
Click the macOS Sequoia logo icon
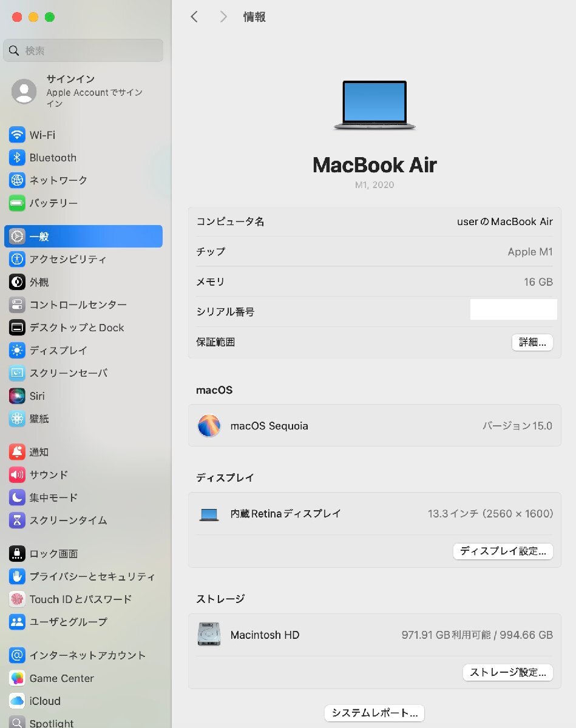tap(209, 426)
